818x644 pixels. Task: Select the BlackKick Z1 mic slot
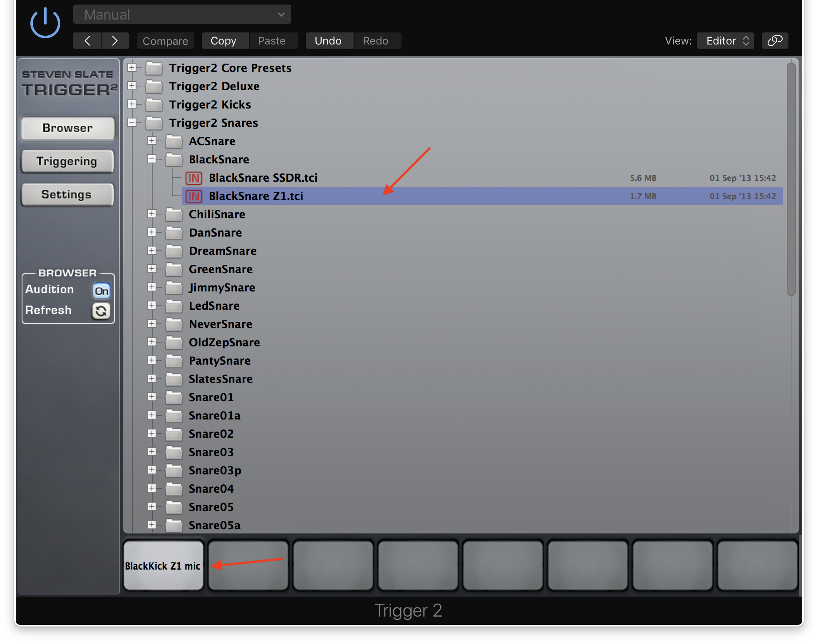[163, 565]
